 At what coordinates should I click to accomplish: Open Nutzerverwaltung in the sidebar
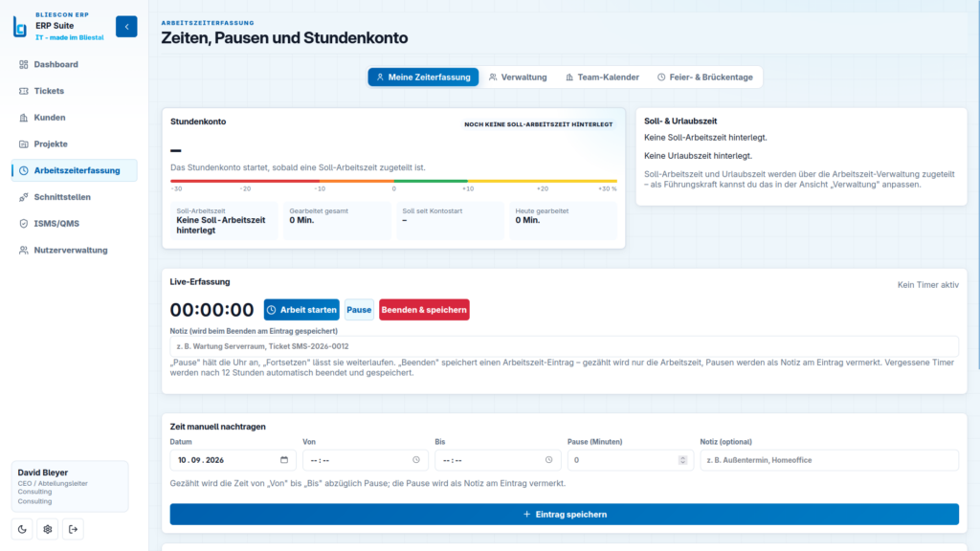click(75, 250)
